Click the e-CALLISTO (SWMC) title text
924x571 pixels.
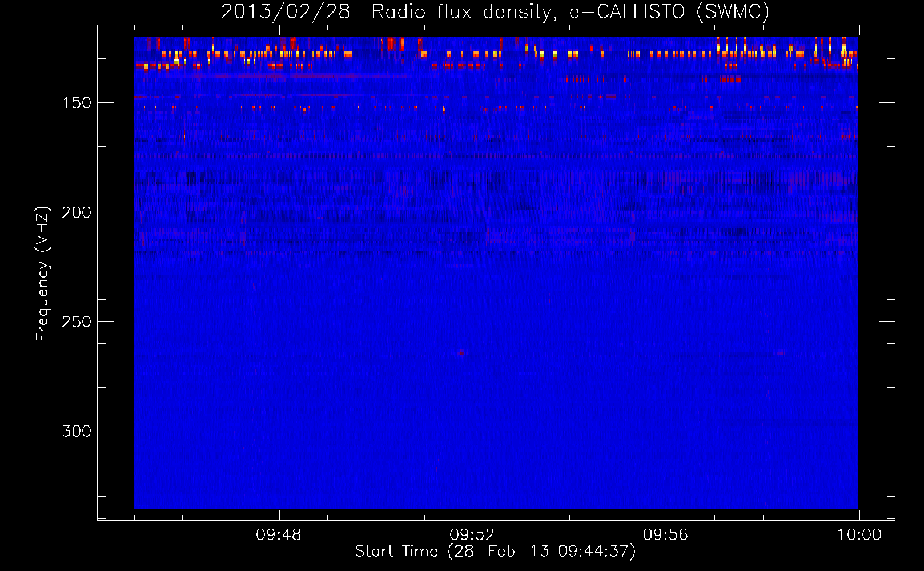pos(669,12)
